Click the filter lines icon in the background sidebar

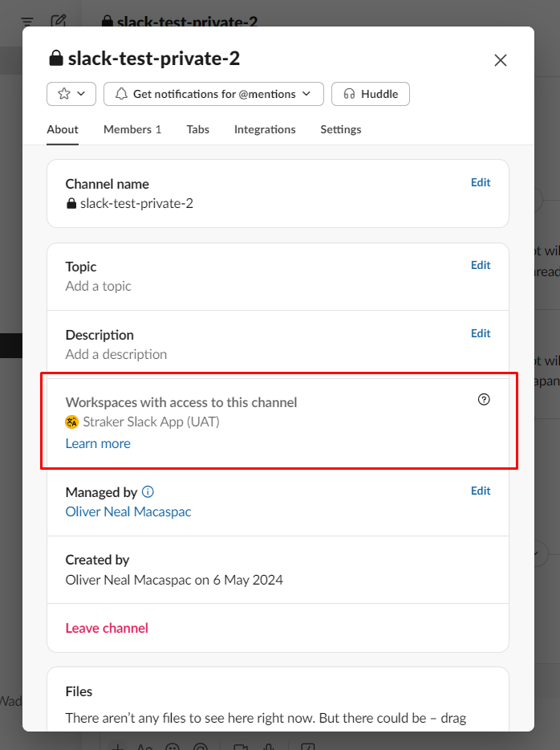pyautogui.click(x=27, y=22)
